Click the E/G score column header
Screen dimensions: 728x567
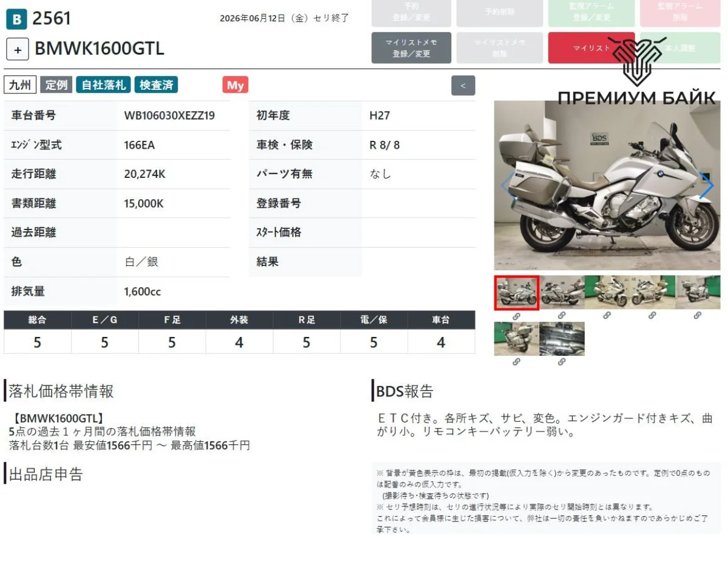click(104, 320)
